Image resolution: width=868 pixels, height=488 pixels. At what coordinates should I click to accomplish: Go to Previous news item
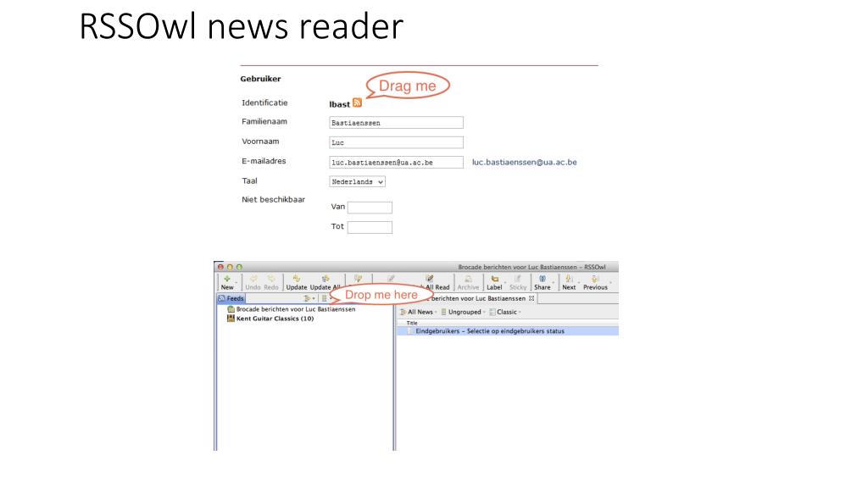click(595, 283)
